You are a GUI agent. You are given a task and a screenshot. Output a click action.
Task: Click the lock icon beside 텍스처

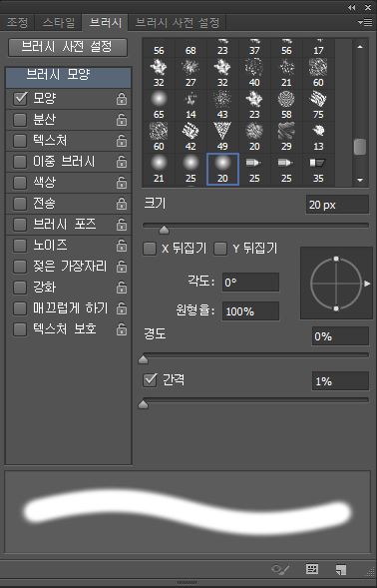tap(122, 141)
